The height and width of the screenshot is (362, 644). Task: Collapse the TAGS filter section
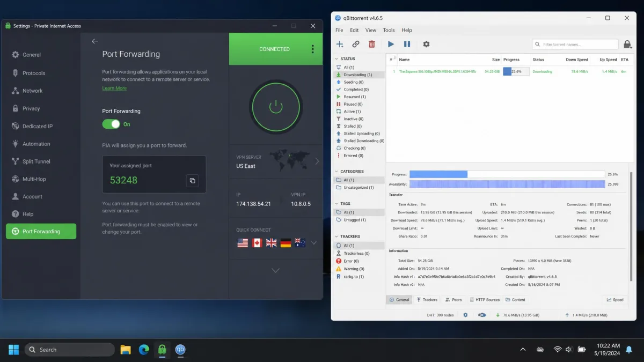pos(336,204)
